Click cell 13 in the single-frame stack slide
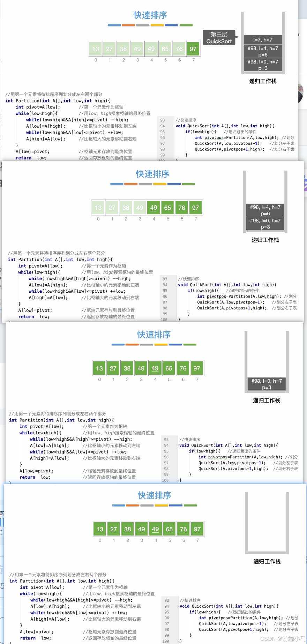 pos(99,368)
